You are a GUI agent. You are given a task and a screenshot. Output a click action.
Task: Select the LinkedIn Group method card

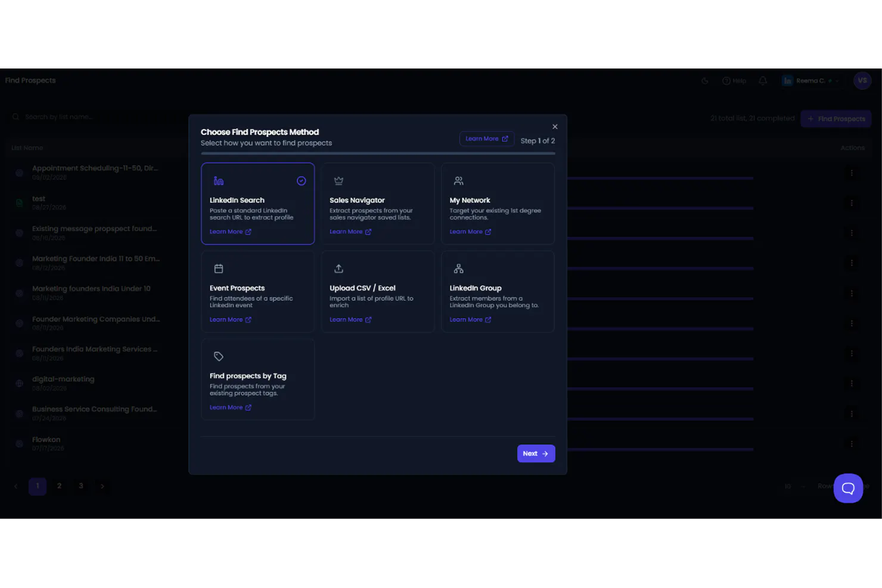498,291
